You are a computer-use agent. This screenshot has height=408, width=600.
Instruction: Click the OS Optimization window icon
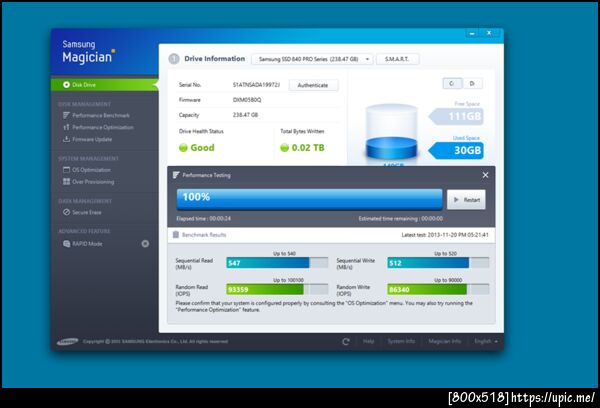(66, 170)
